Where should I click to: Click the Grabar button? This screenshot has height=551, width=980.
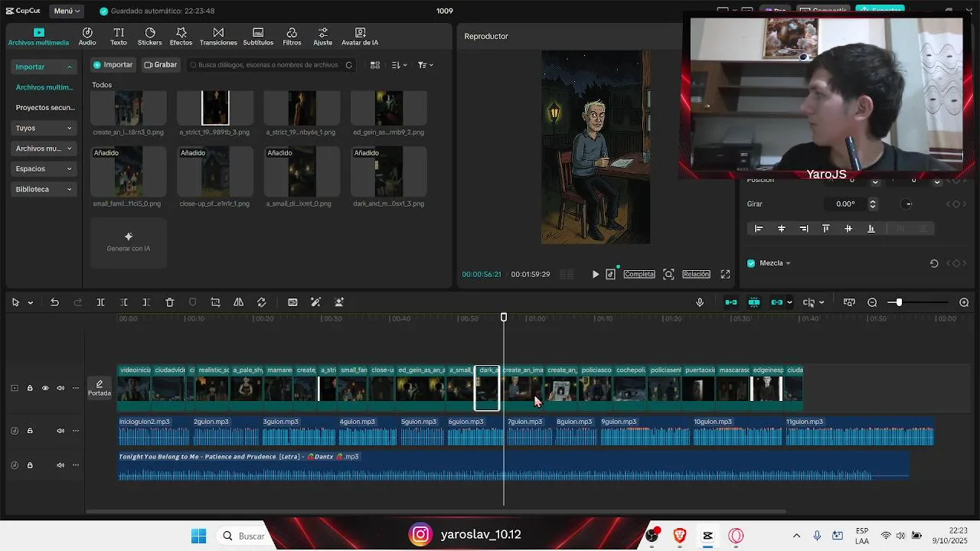(161, 65)
